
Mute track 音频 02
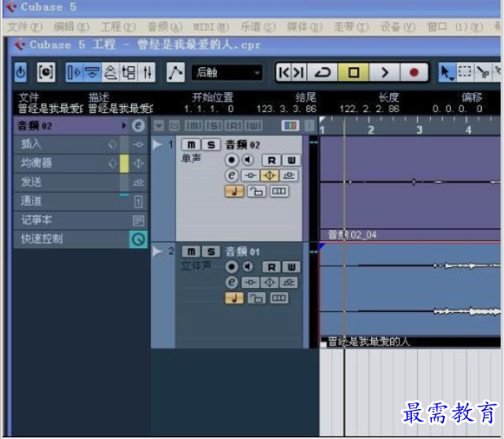[x=191, y=145]
